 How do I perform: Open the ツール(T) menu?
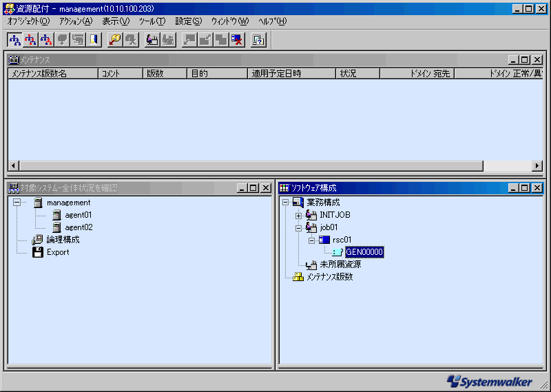coord(152,21)
